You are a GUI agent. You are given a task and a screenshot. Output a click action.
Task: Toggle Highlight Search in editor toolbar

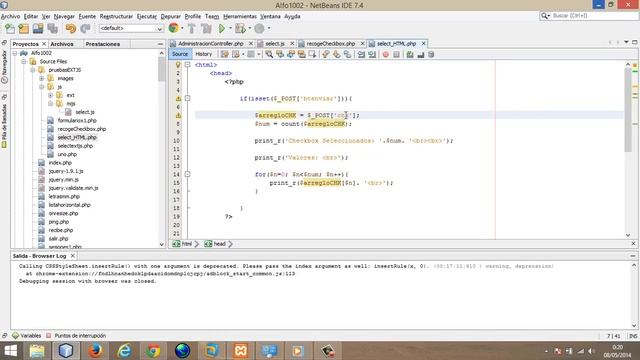click(x=302, y=54)
